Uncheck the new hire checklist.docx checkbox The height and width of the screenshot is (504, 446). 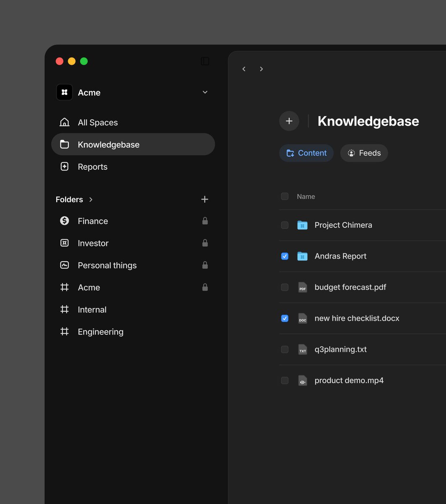tap(285, 318)
